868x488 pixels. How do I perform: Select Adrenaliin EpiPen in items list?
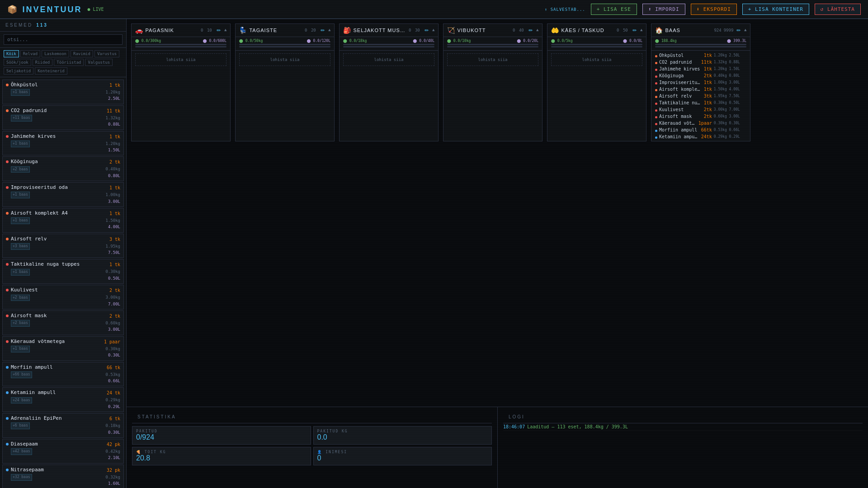pos(63,425)
